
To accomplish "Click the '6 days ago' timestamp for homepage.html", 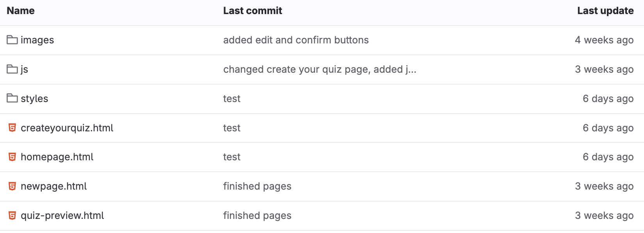I will tap(608, 157).
